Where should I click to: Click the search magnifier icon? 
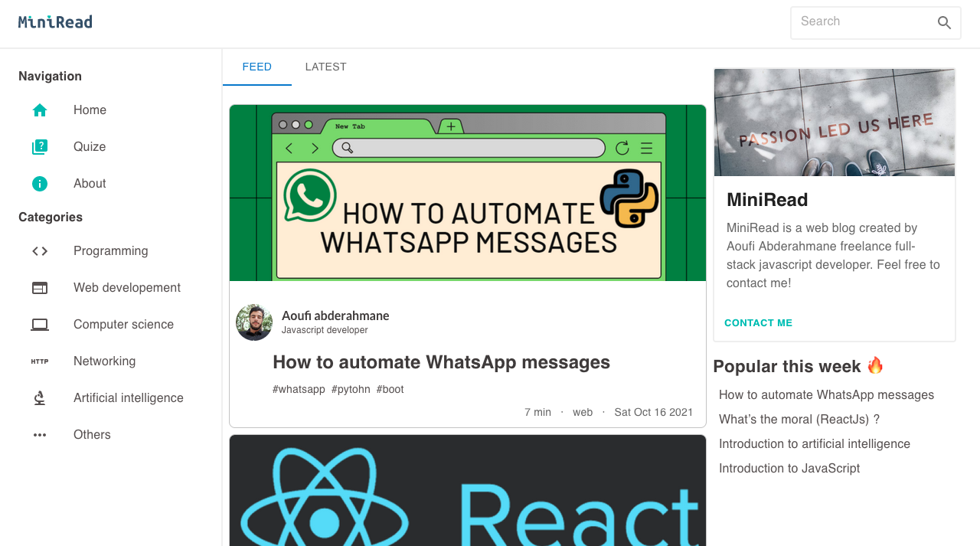pyautogui.click(x=944, y=23)
